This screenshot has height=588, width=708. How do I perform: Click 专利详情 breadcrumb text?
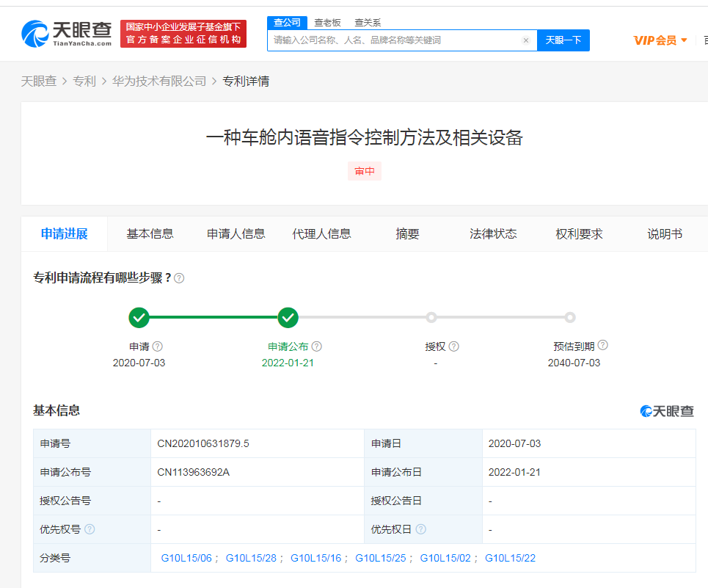246,81
